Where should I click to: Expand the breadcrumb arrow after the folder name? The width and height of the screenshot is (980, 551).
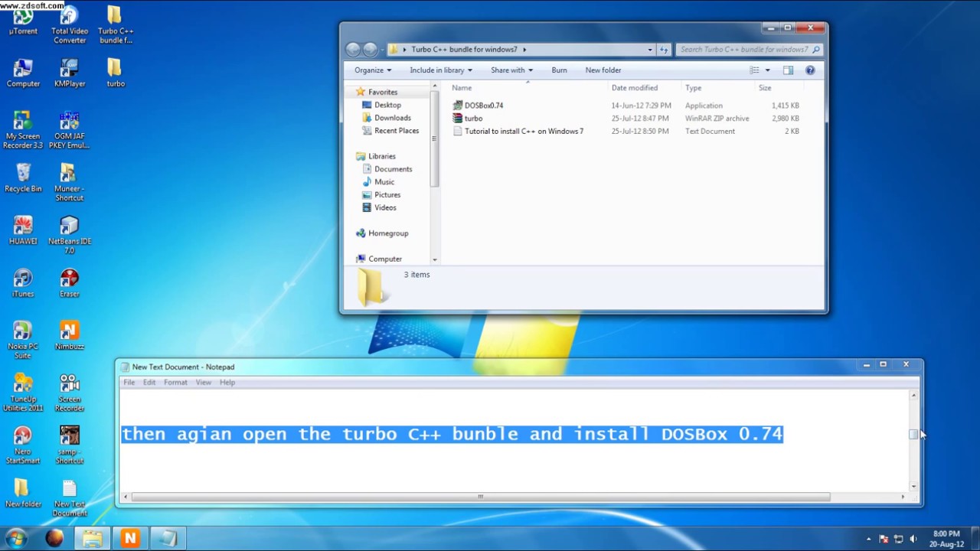coord(524,50)
